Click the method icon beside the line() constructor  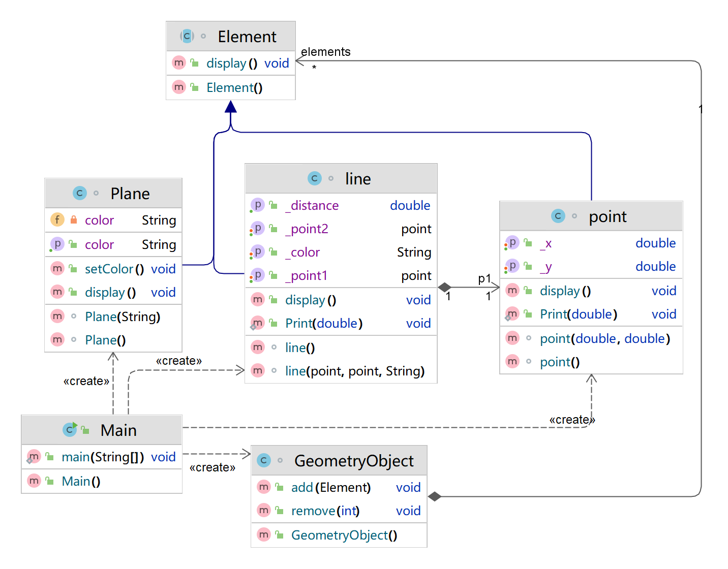tap(257, 347)
